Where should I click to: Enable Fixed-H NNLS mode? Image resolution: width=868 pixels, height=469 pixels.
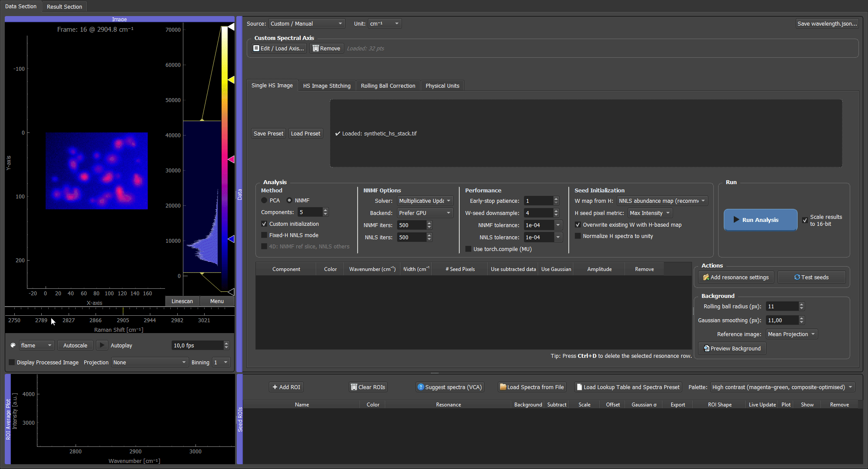pos(264,235)
